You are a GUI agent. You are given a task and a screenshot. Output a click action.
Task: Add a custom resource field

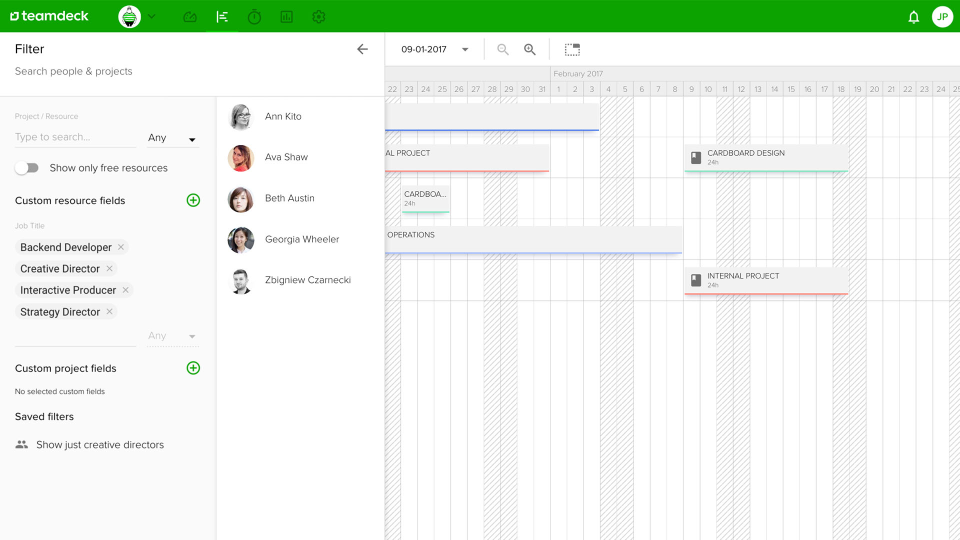point(193,200)
